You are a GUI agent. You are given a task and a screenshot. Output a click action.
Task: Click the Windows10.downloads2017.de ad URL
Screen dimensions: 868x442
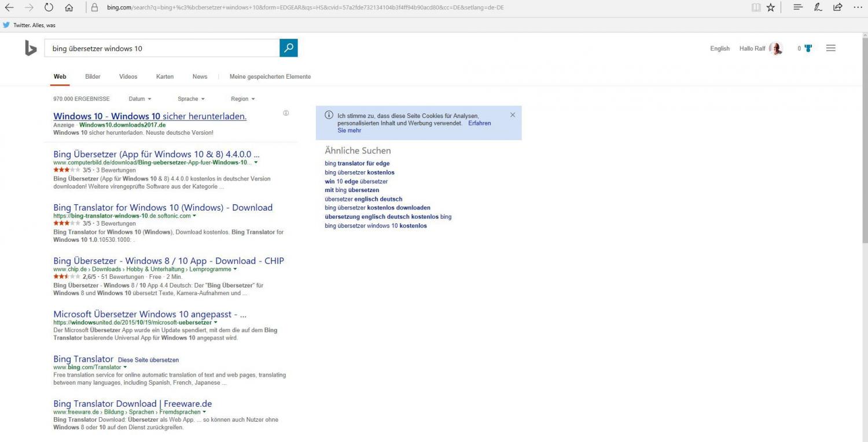(x=123, y=125)
